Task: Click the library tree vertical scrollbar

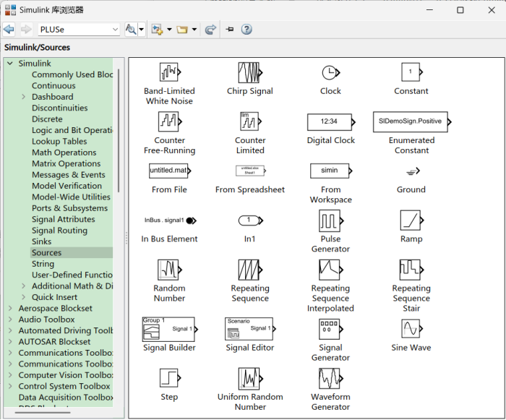Action: point(119,131)
